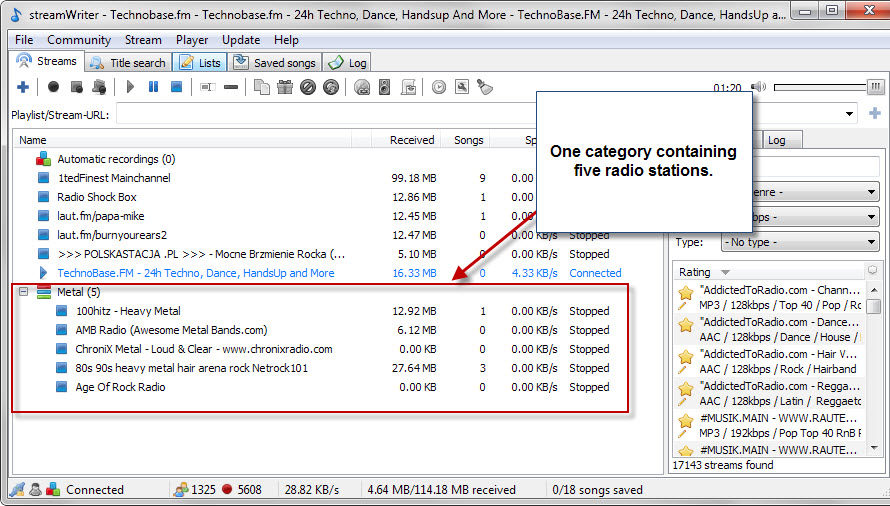
Task: Select 100hitz - Heavy Metal station
Action: click(128, 311)
